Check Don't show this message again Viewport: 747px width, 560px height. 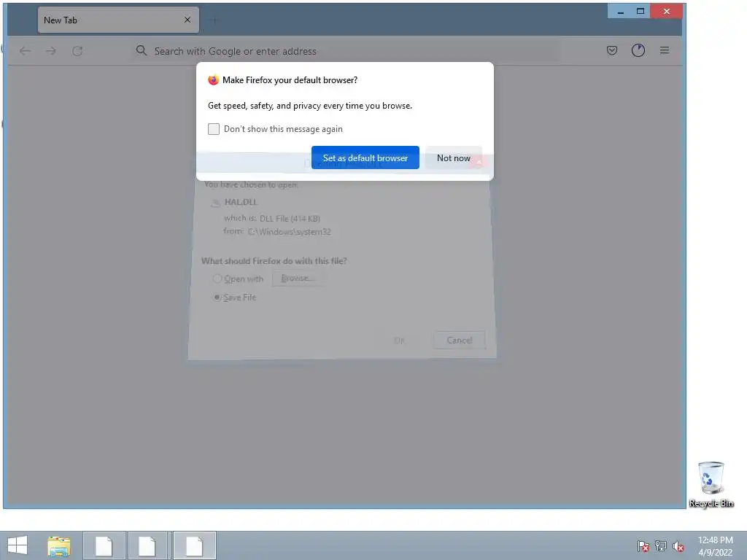click(214, 129)
